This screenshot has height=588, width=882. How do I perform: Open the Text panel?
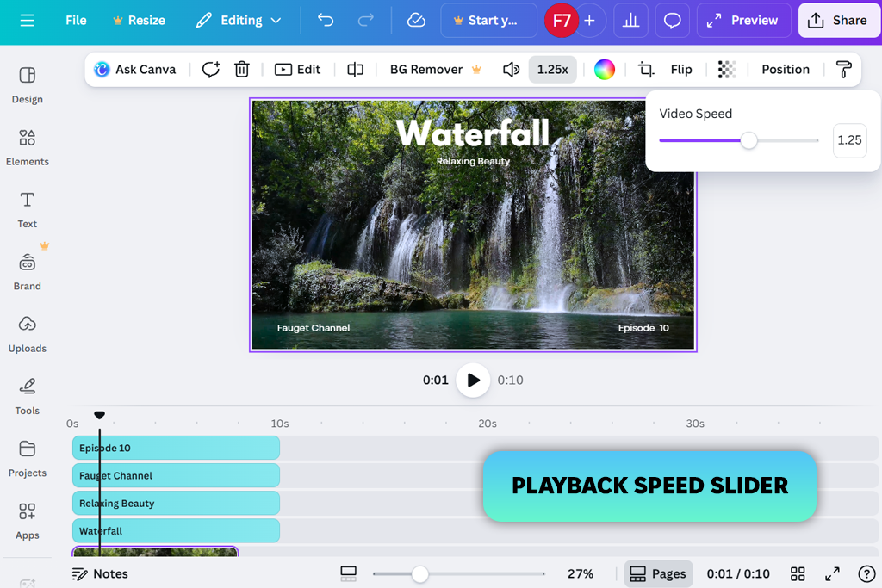27,210
